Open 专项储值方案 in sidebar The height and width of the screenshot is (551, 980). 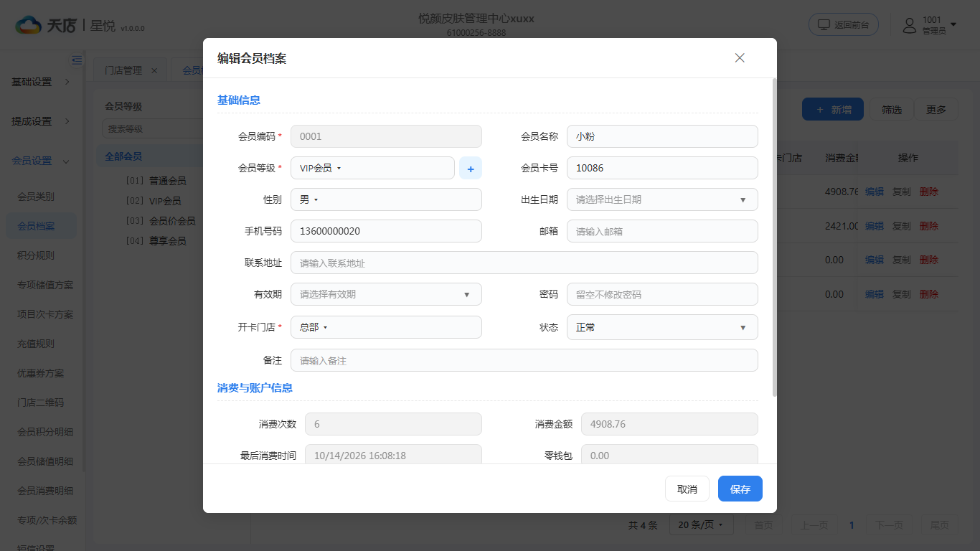pyautogui.click(x=44, y=285)
